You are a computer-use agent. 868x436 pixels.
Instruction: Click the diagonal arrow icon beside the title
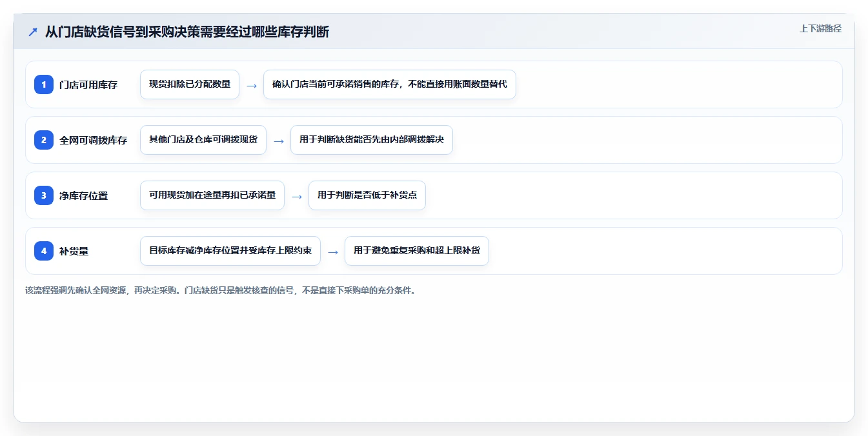pyautogui.click(x=33, y=32)
